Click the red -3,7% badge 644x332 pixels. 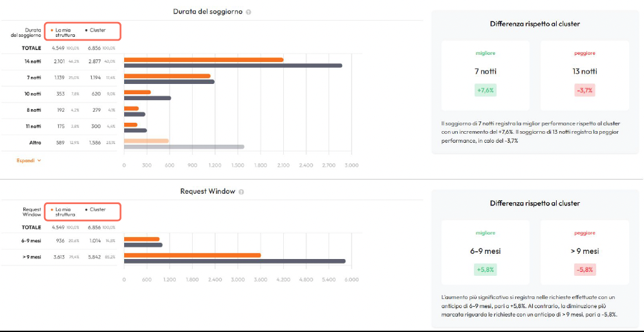click(x=585, y=90)
